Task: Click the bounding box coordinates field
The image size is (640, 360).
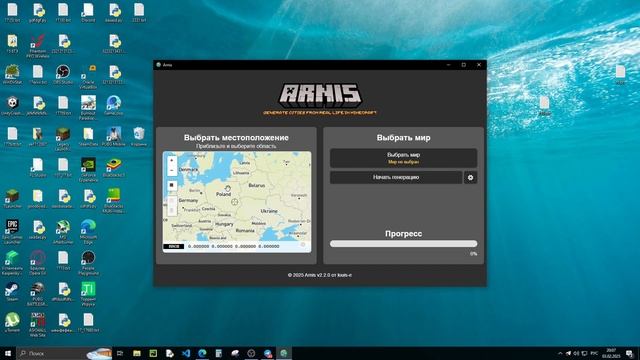Action: point(233,247)
